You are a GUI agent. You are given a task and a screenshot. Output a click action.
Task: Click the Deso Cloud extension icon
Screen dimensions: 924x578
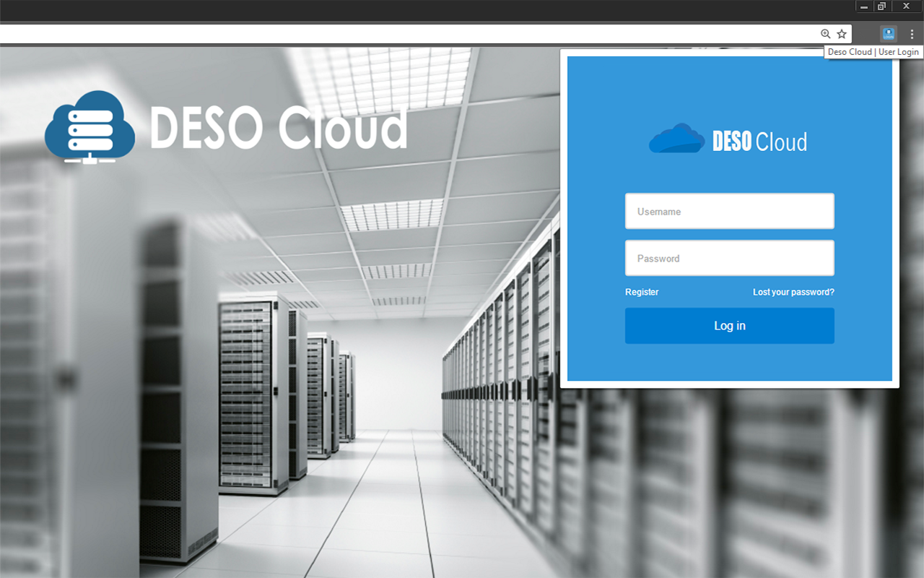point(888,33)
